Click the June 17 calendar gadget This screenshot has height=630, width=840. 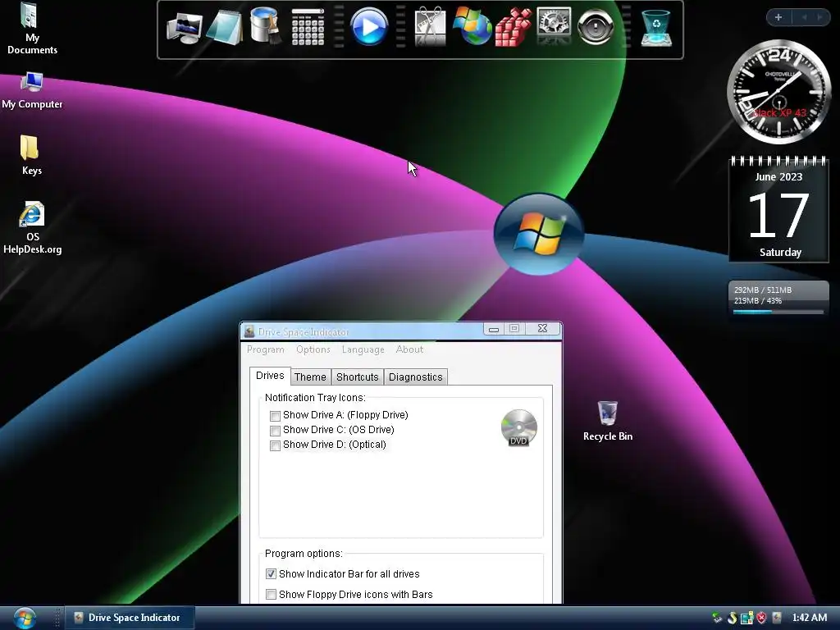click(x=779, y=209)
